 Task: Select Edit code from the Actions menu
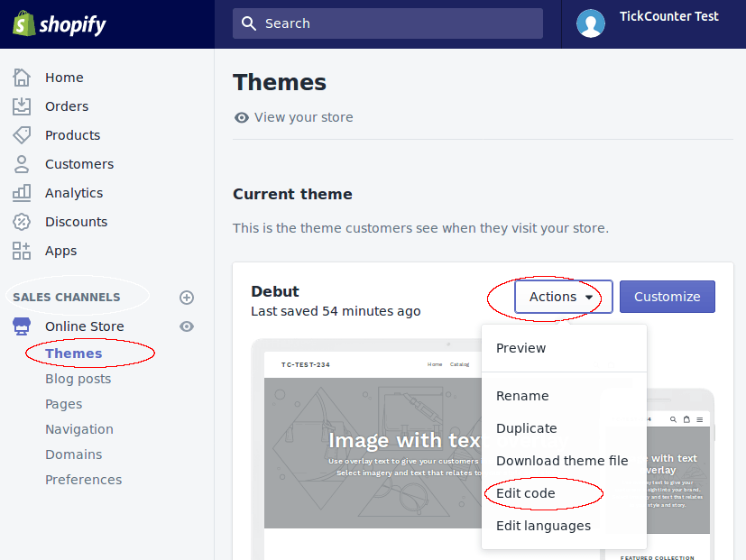526,493
